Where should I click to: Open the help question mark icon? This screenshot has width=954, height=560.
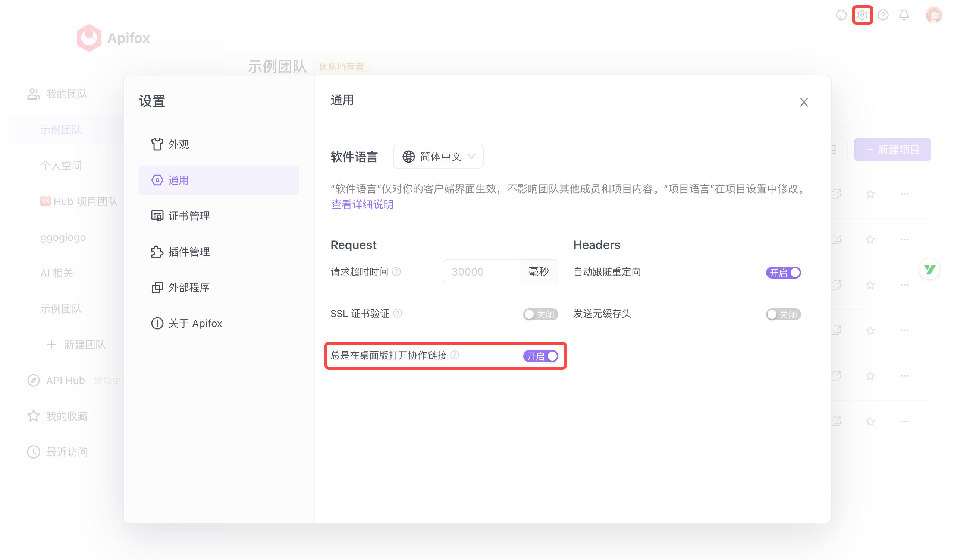883,15
